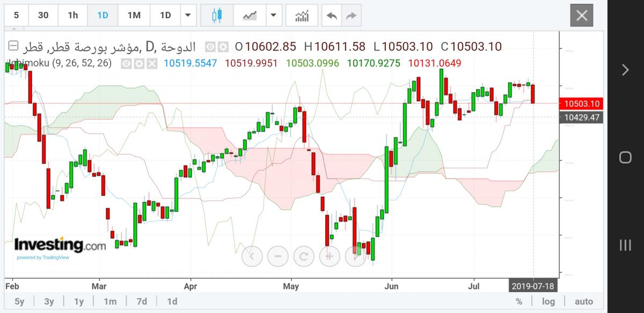The width and height of the screenshot is (644, 313).
Task: Set the range to 1y
Action: tap(79, 301)
